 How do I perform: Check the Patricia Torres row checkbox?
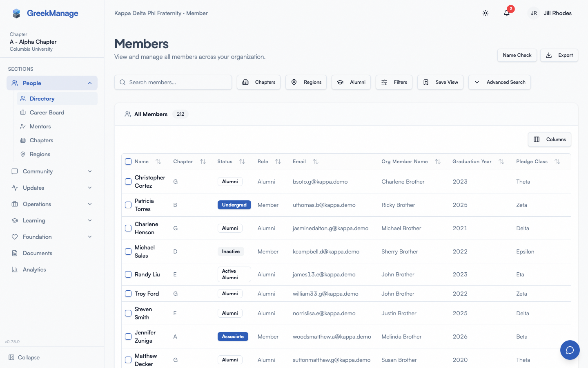pos(128,205)
